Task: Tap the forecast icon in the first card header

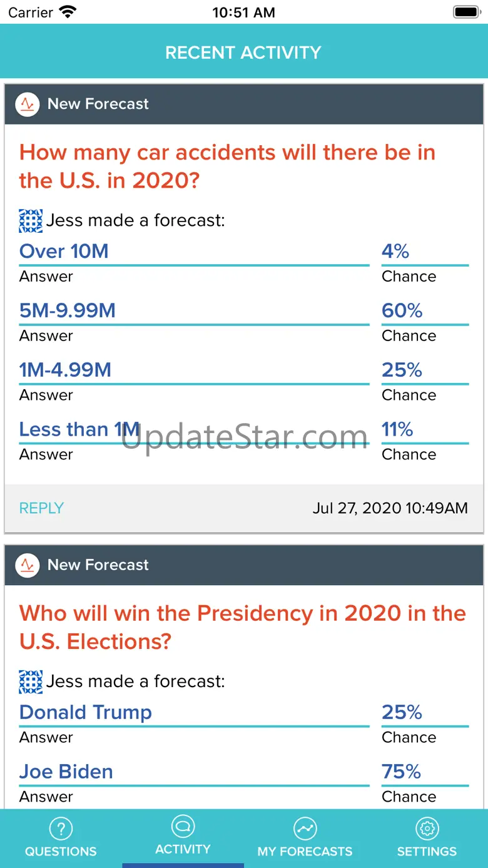Action: tap(28, 104)
